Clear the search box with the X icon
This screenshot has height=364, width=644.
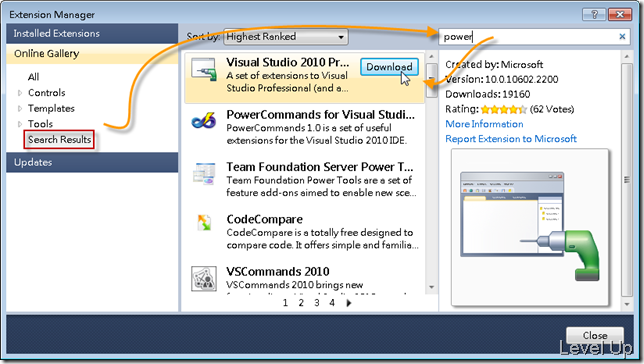pos(622,37)
